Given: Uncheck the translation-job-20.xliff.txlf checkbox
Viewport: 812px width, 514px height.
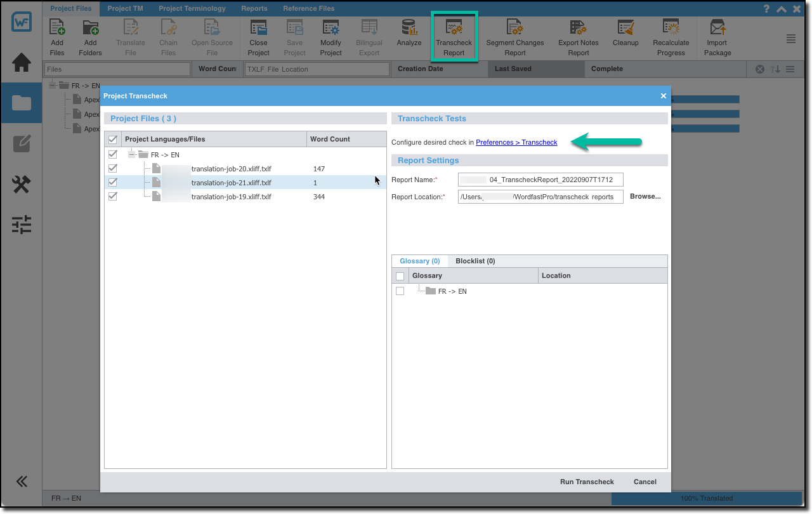Looking at the screenshot, I should (113, 168).
